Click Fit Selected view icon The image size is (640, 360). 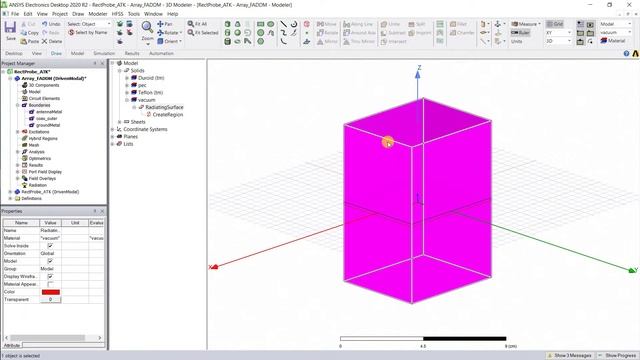pyautogui.click(x=191, y=33)
